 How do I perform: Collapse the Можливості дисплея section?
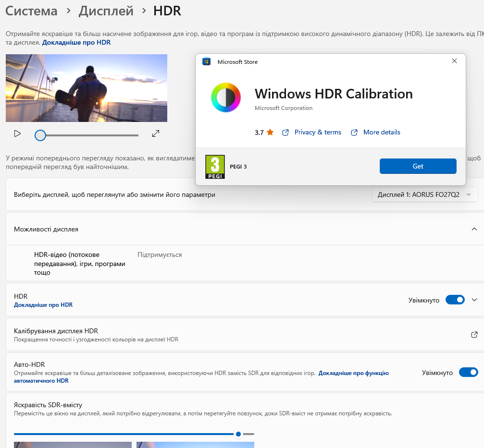pos(474,229)
